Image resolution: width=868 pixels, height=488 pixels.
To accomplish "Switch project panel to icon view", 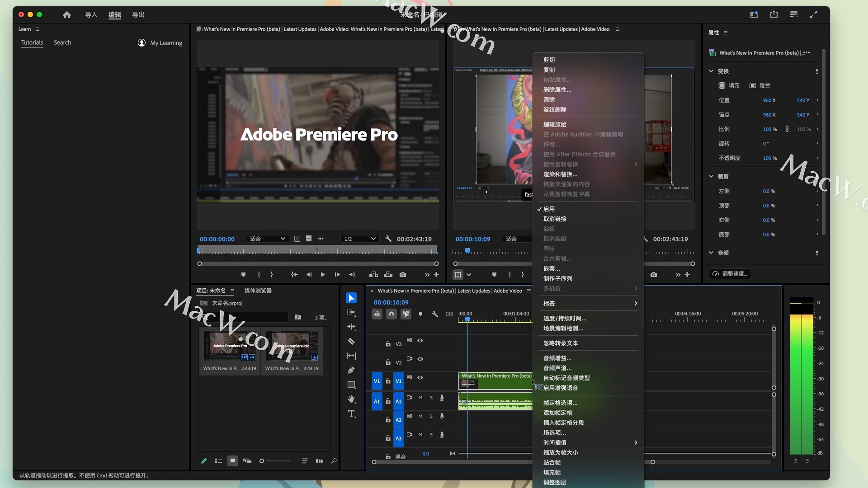I will 232,461.
